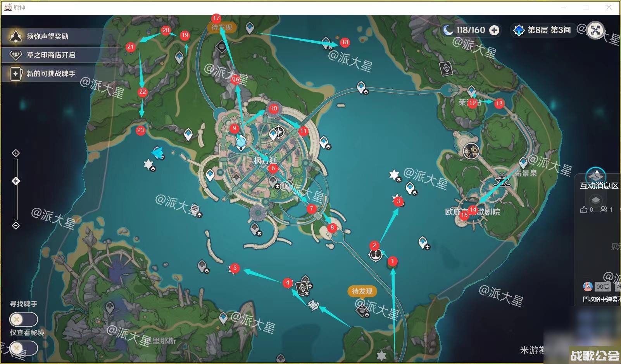Screen dimensions: 621x364
Task: Click the layers icon under 互动消息区
Action: 596,200
